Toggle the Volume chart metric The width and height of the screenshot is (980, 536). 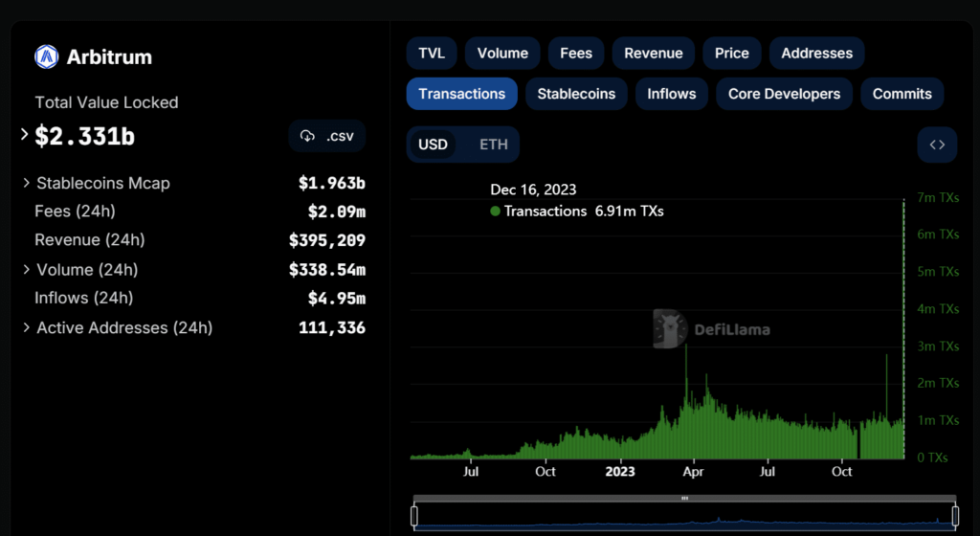pyautogui.click(x=502, y=54)
